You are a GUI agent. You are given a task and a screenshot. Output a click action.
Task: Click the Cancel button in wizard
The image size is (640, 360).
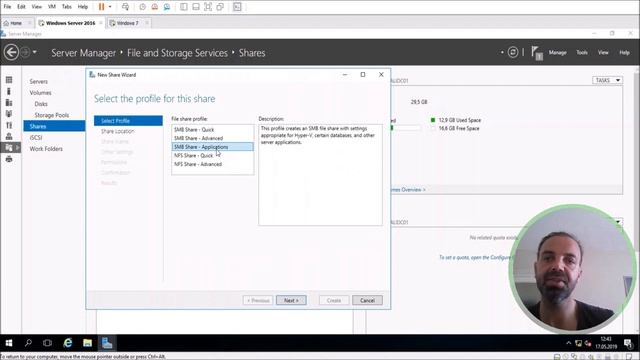[x=367, y=300]
